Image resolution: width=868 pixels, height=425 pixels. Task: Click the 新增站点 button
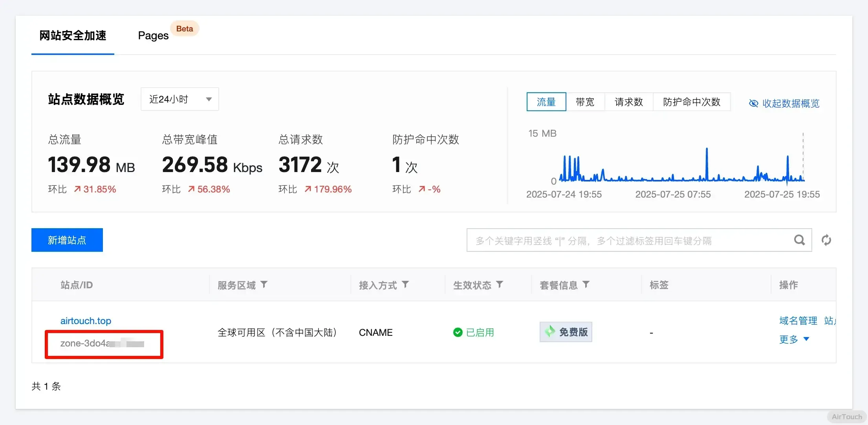tap(67, 240)
